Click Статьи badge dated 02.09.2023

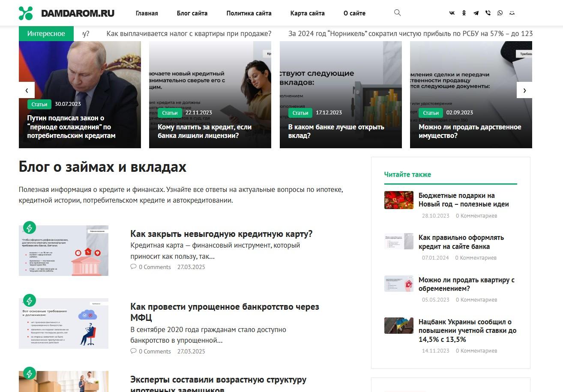431,113
